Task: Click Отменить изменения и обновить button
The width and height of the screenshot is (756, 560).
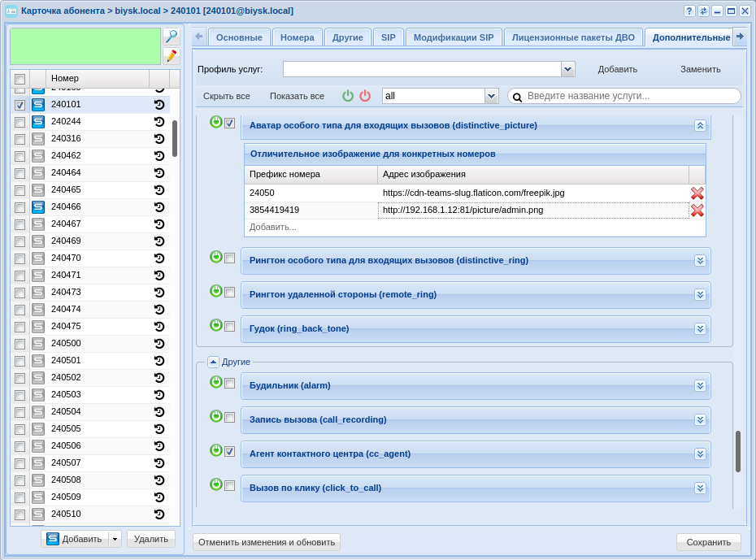Action: point(267,542)
